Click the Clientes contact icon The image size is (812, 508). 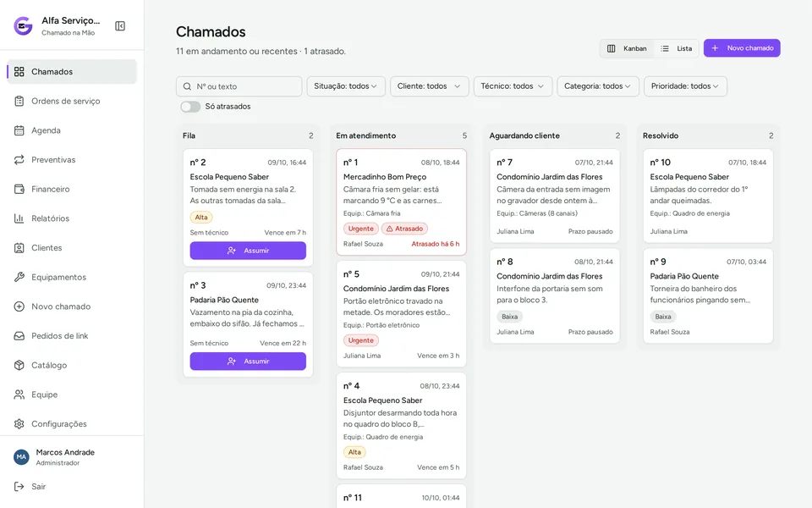coord(19,248)
